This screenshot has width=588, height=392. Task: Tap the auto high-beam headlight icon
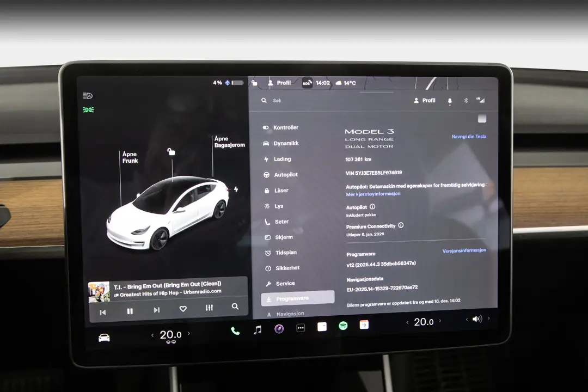click(87, 96)
